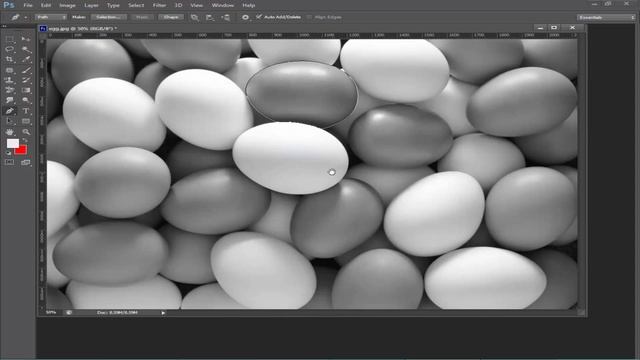Collapse toolbox double-arrow at top
The height and width of the screenshot is (360, 640).
click(4, 27)
